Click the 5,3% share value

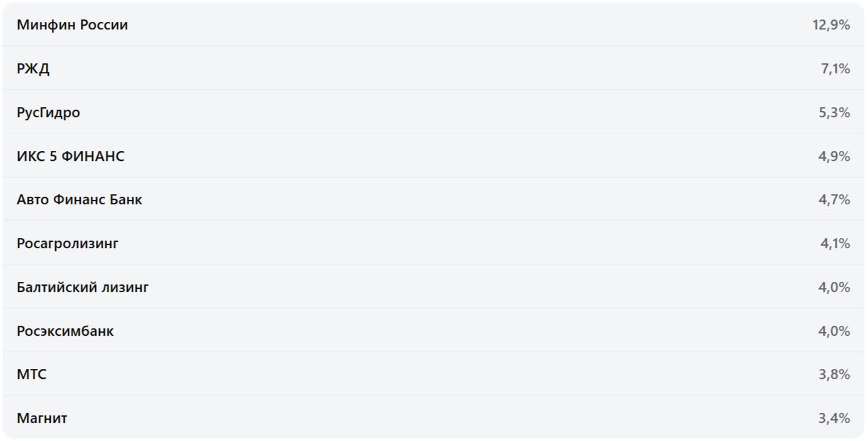tap(834, 113)
